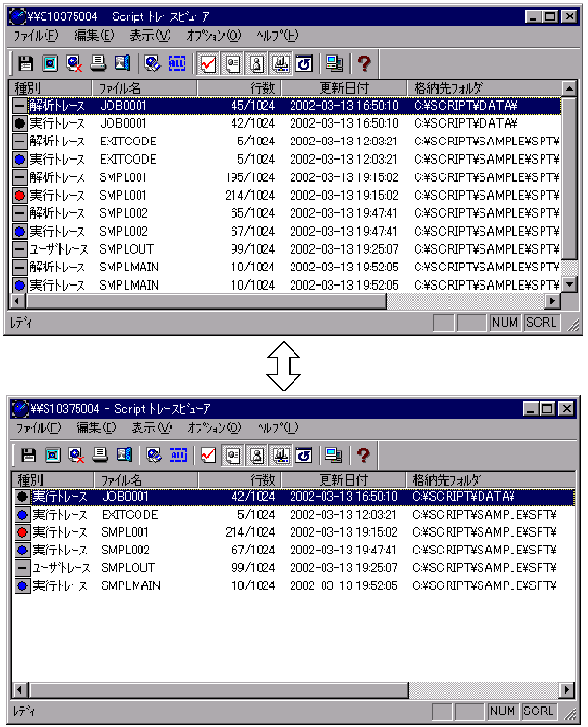Click the dash icon of SMPLOUT row in upper window
Image resolution: width=588 pixels, height=727 pixels.
(x=19, y=249)
